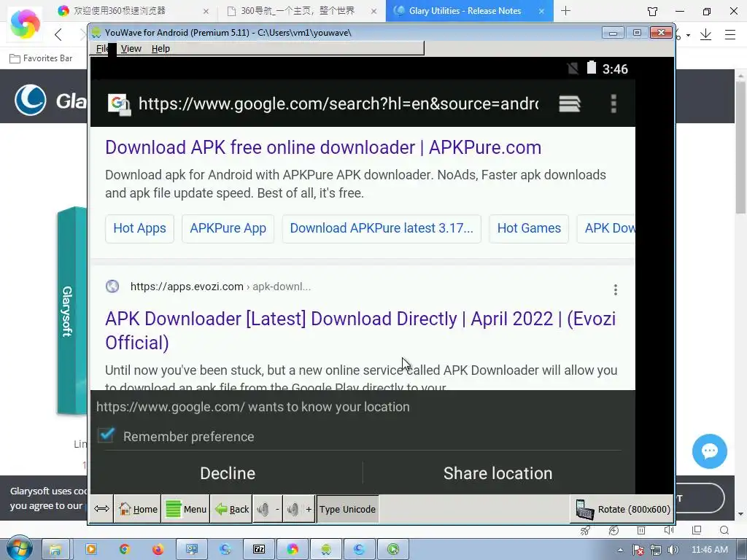Show hidden system tray icons arrow
Image resolution: width=747 pixels, height=560 pixels.
pyautogui.click(x=620, y=550)
